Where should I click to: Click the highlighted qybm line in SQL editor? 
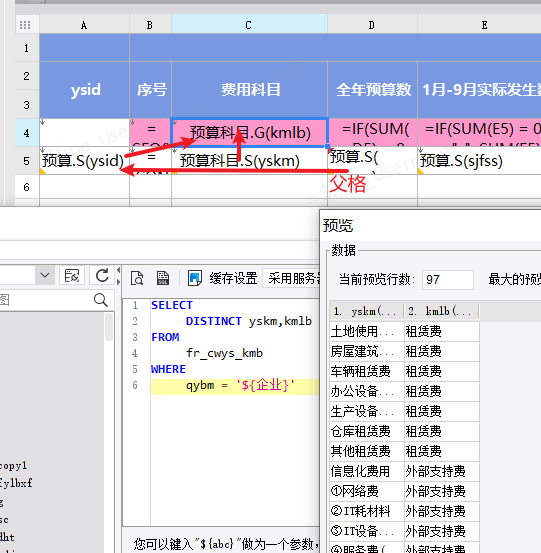click(x=235, y=386)
